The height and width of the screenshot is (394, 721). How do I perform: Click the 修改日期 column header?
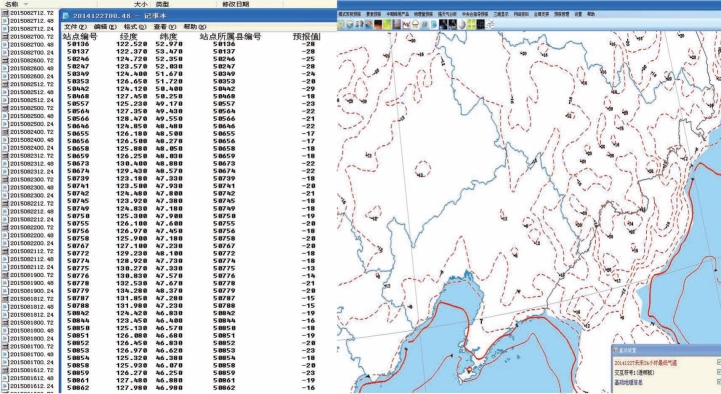[235, 4]
